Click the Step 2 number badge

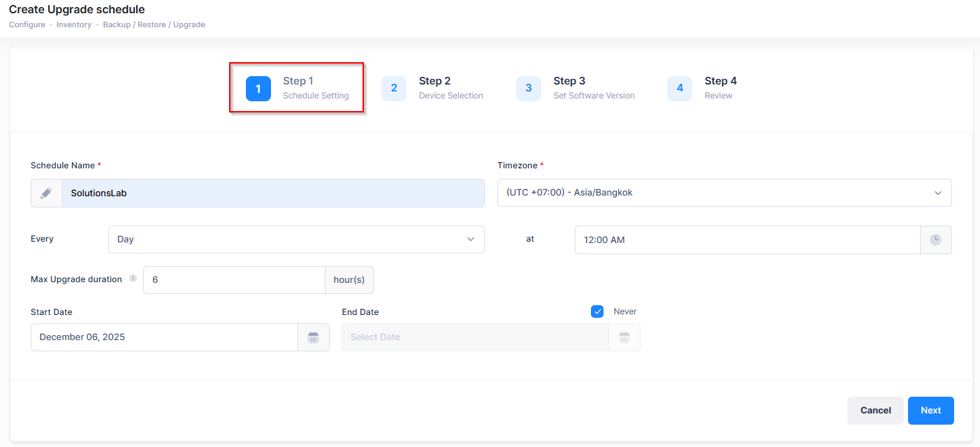click(x=394, y=89)
